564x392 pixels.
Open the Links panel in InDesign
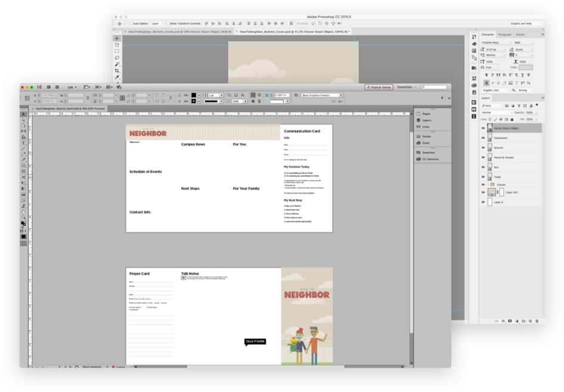point(426,126)
